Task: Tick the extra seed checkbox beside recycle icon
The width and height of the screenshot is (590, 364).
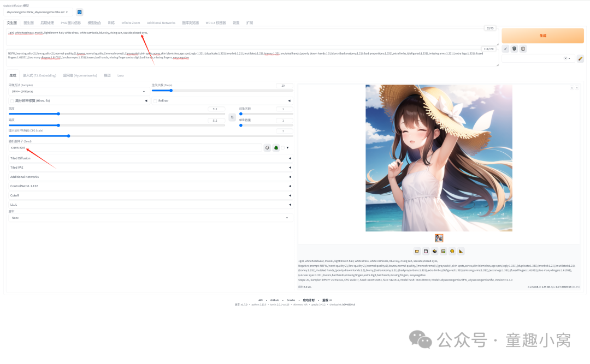Action: pos(282,148)
